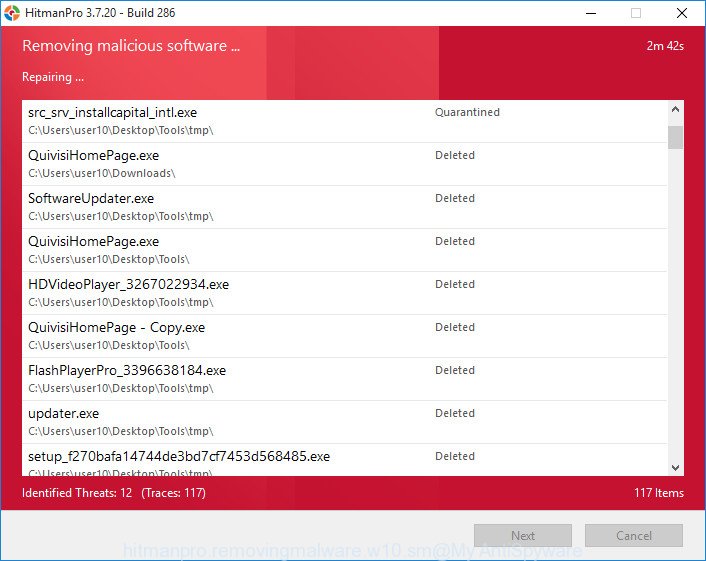Image resolution: width=706 pixels, height=561 pixels.
Task: Click the HitmanPro 3.7.20 - Build 286 title
Action: click(x=100, y=13)
